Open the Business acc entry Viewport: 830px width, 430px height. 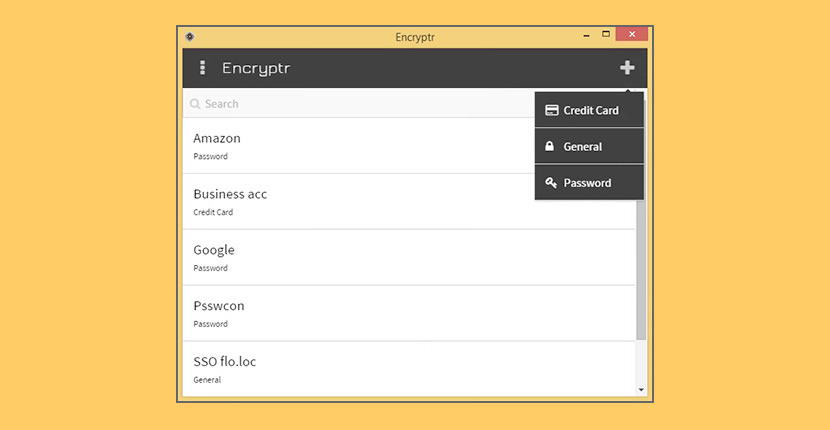(409, 201)
